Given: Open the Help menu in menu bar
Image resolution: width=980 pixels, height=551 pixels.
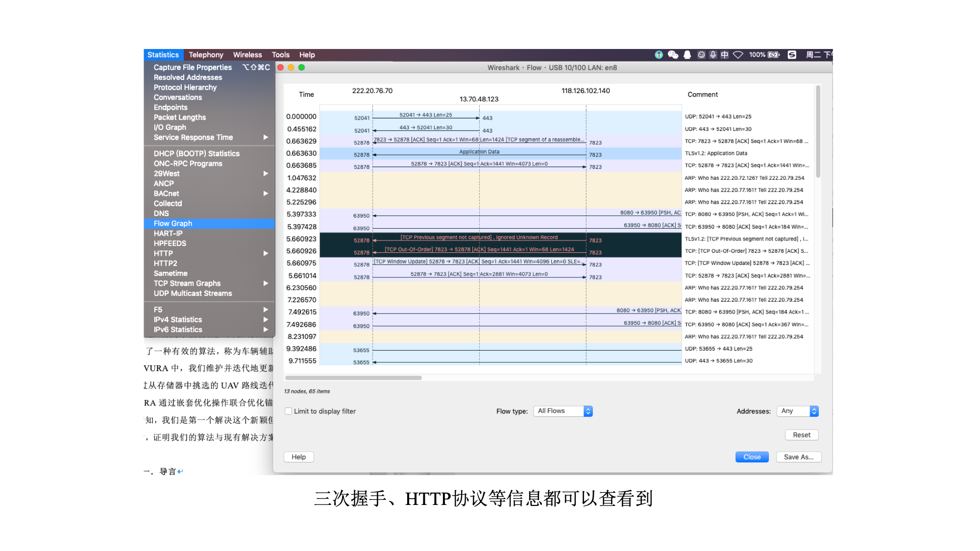Looking at the screenshot, I should coord(307,55).
